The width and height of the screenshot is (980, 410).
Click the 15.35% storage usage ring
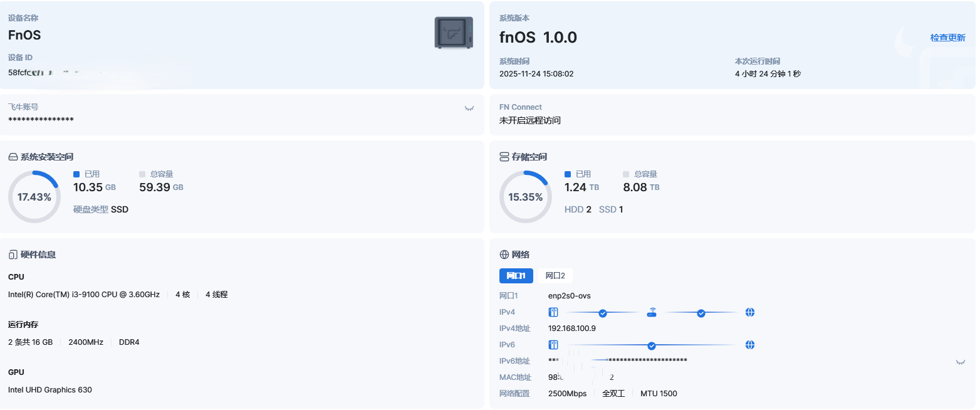[x=525, y=197]
